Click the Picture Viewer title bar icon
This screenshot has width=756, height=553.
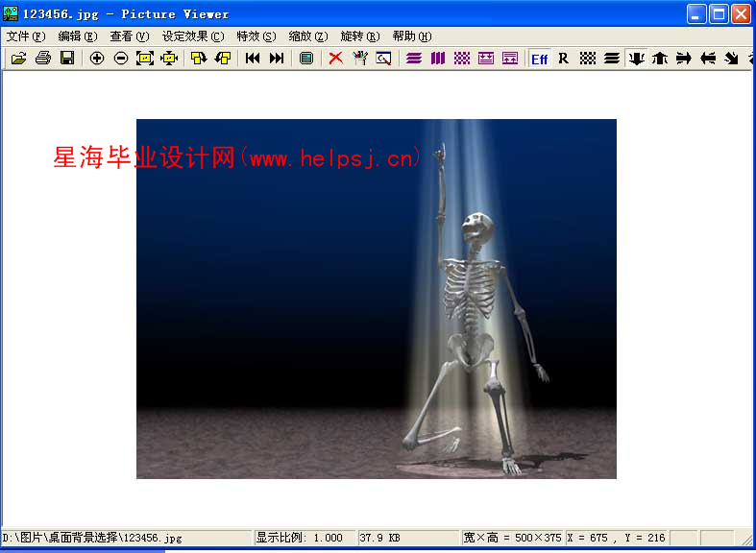click(x=11, y=13)
